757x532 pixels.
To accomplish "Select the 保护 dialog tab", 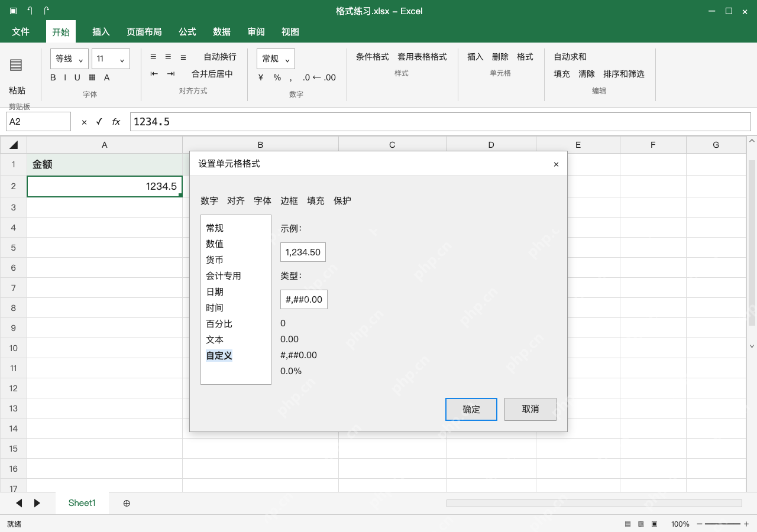I will point(342,201).
